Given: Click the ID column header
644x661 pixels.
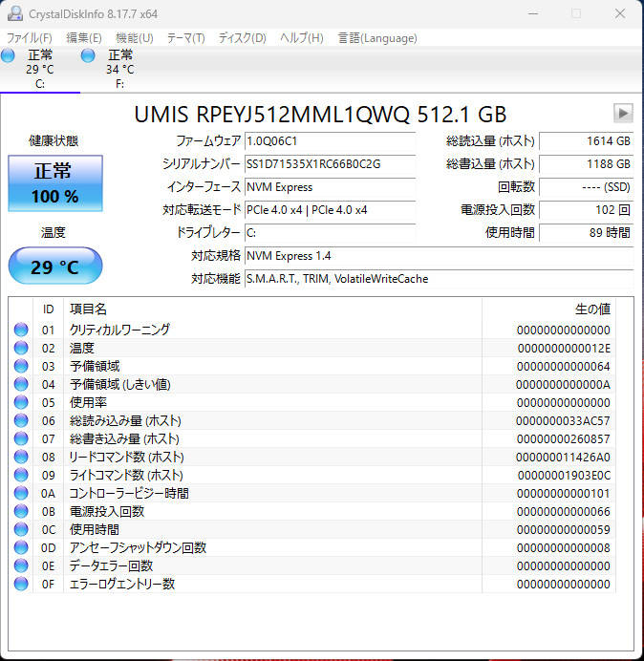Looking at the screenshot, I should [48, 309].
